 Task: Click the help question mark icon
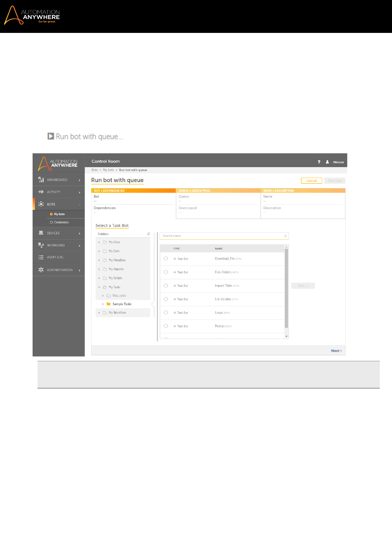point(319,162)
